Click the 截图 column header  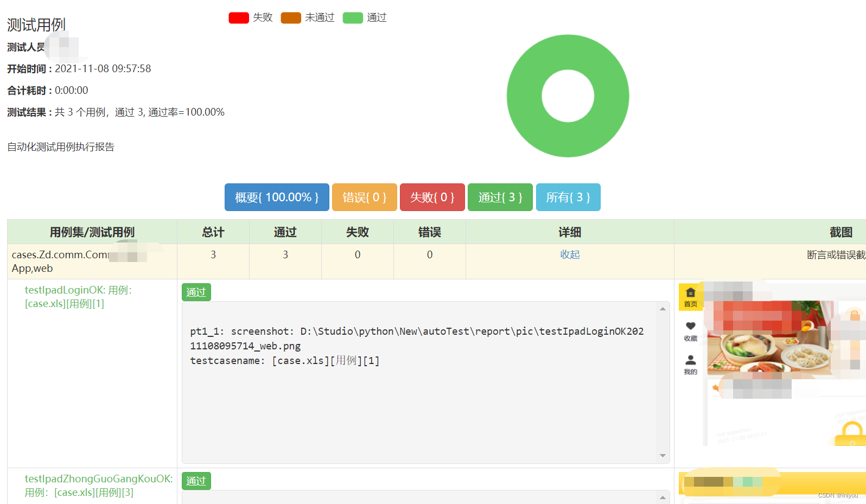[841, 232]
